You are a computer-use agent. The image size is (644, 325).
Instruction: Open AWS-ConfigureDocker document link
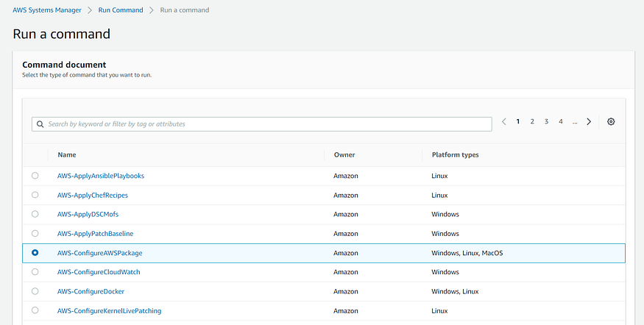(x=91, y=291)
